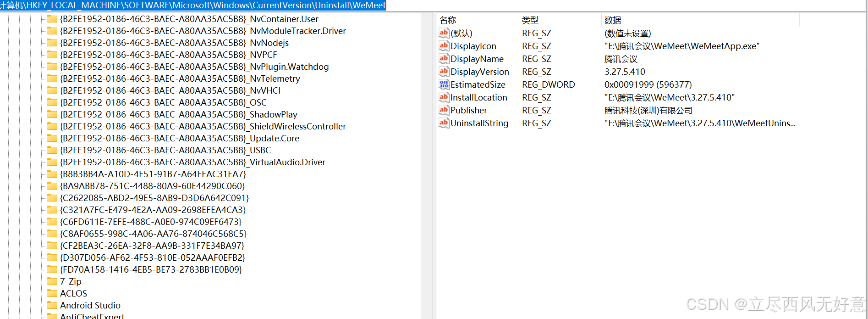Click the string icon of DisplayName value

pyautogui.click(x=444, y=59)
